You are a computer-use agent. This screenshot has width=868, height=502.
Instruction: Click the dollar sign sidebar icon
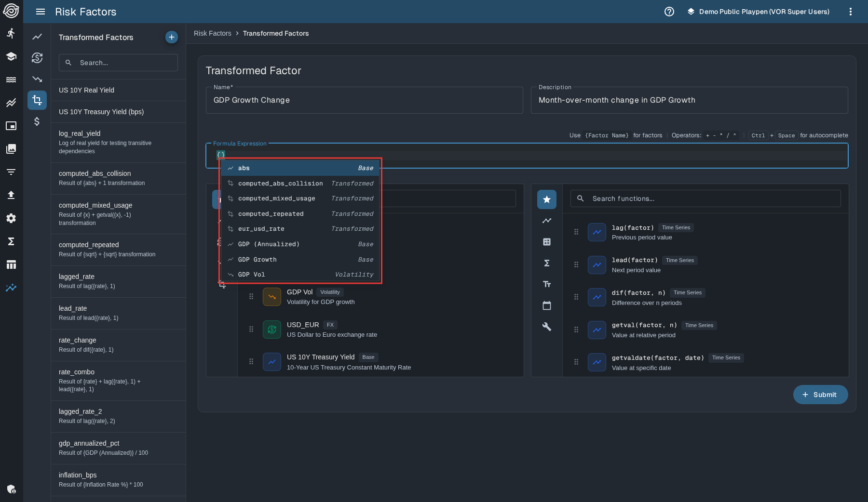[x=37, y=121]
